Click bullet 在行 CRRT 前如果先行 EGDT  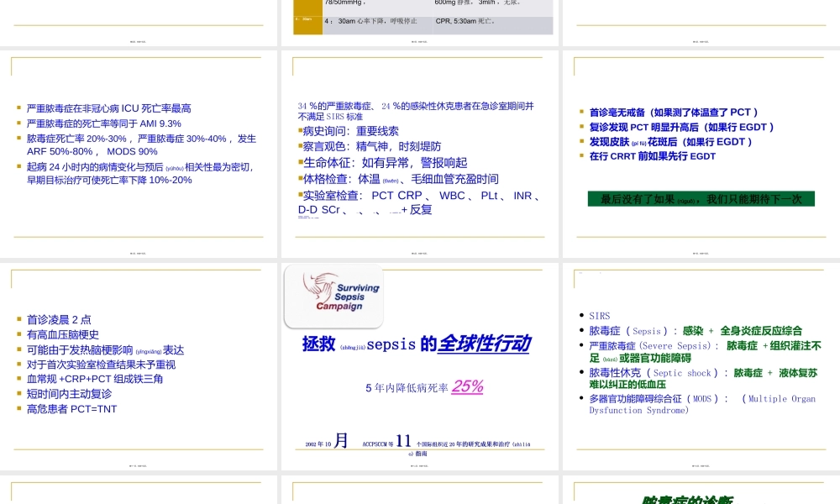(x=653, y=156)
